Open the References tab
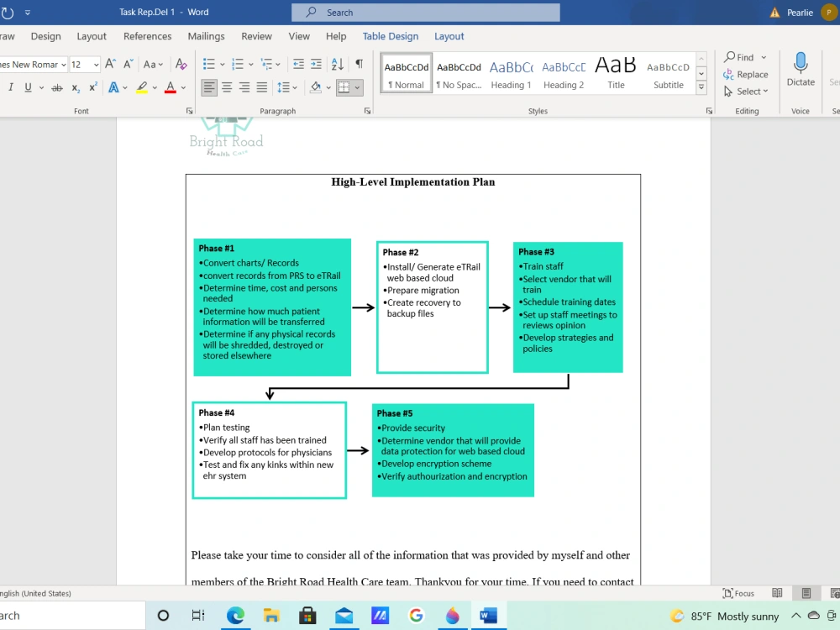 [x=147, y=36]
